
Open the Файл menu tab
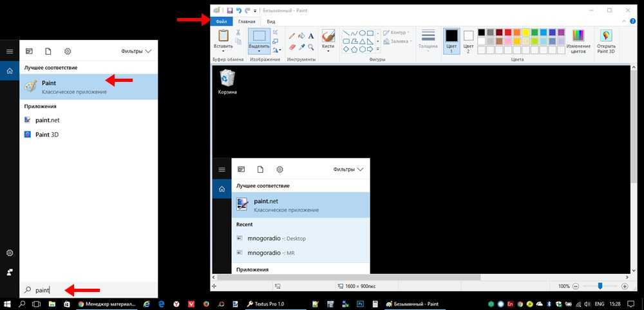(x=221, y=21)
